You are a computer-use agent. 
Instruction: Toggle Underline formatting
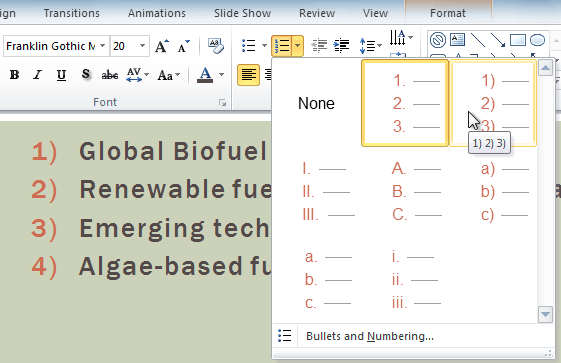(61, 75)
